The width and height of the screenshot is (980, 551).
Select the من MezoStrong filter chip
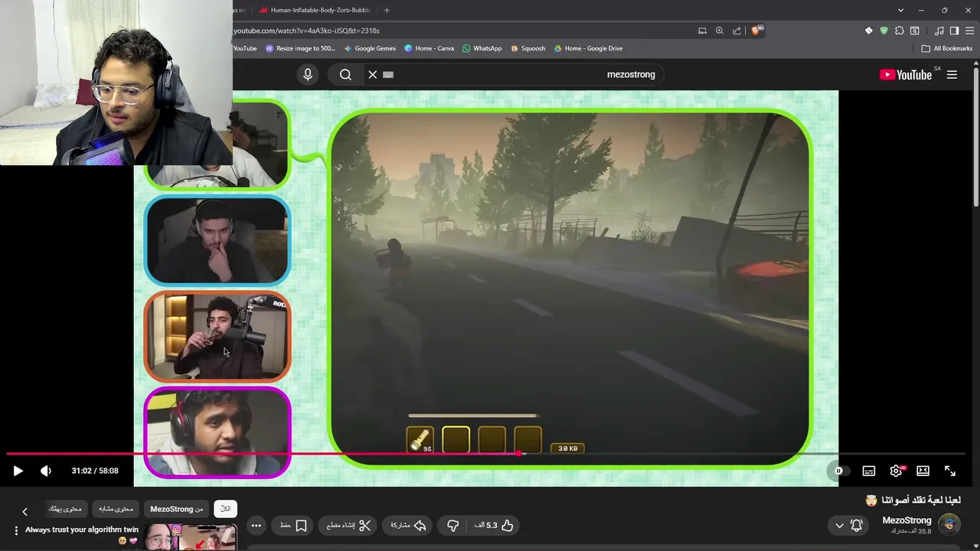[x=177, y=509]
